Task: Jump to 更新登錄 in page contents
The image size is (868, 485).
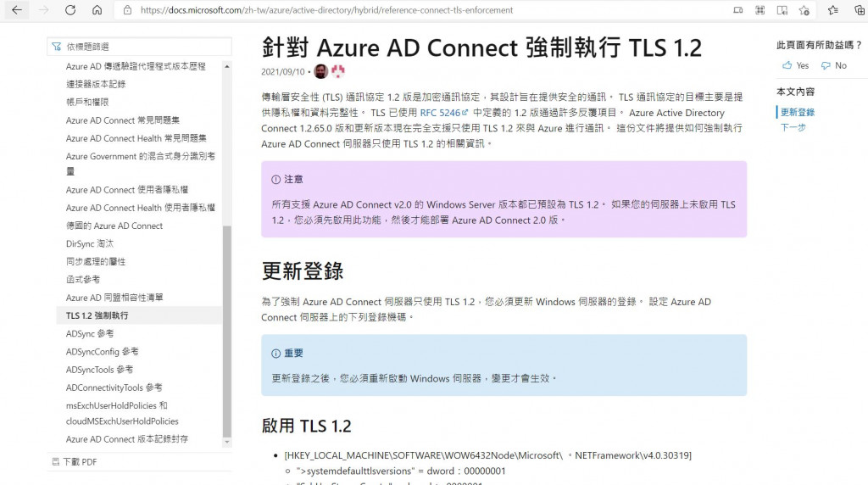Action: (x=797, y=112)
